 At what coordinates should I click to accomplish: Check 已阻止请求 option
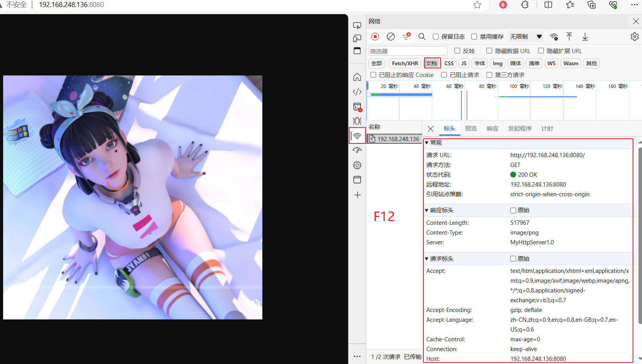point(444,75)
